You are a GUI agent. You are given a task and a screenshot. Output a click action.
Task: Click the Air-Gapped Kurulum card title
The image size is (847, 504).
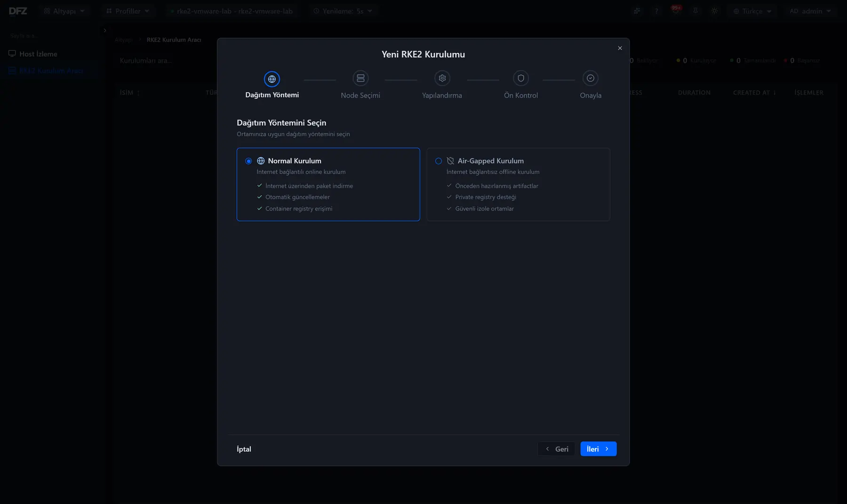490,161
